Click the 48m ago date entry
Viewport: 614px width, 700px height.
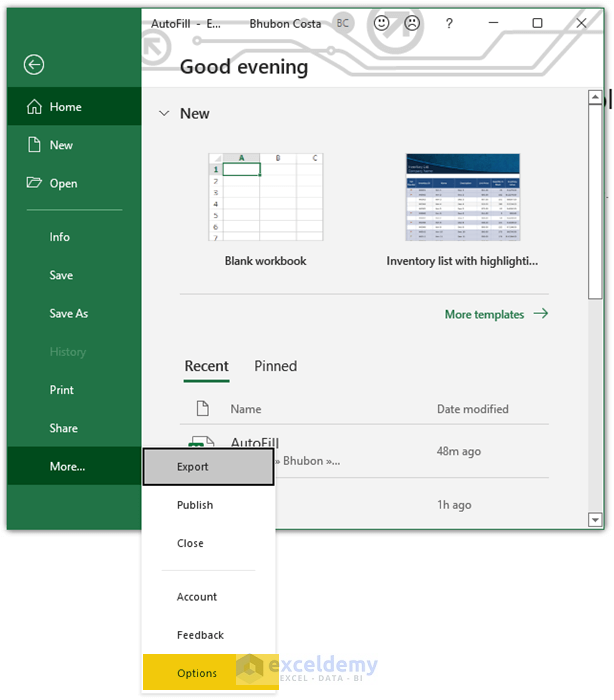(459, 451)
